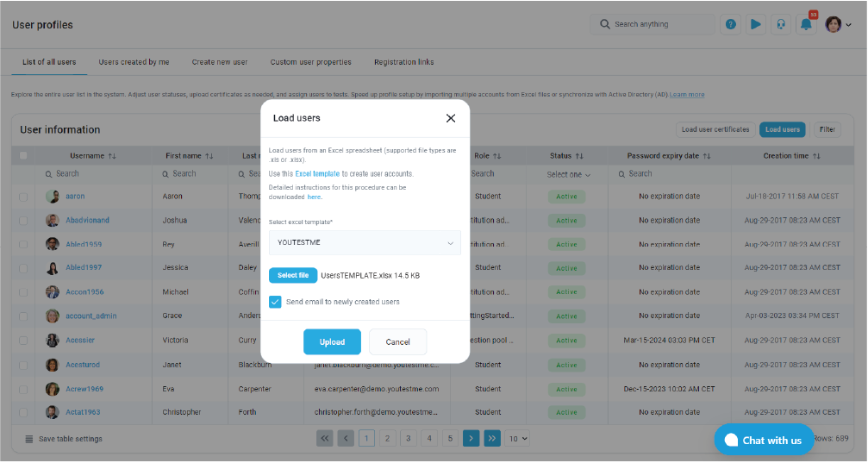Go to next page arrow
Screen dimensions: 868x463
coord(471,438)
